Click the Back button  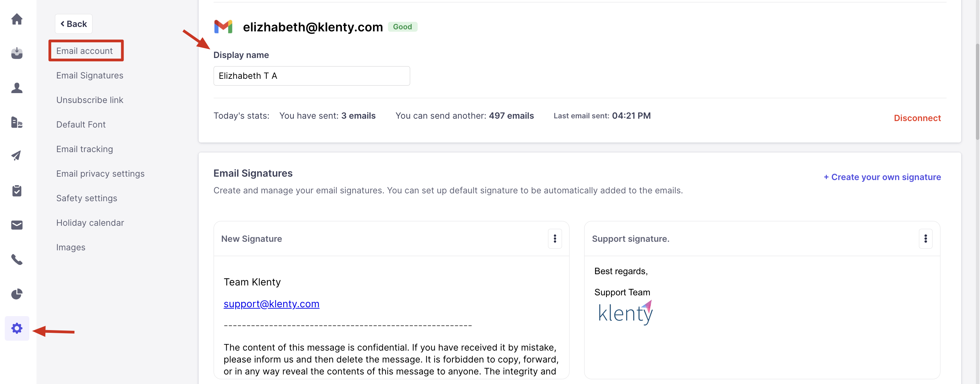click(74, 24)
